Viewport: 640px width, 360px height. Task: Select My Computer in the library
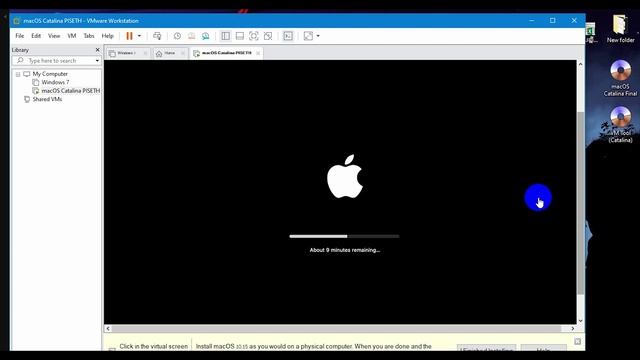(x=50, y=74)
